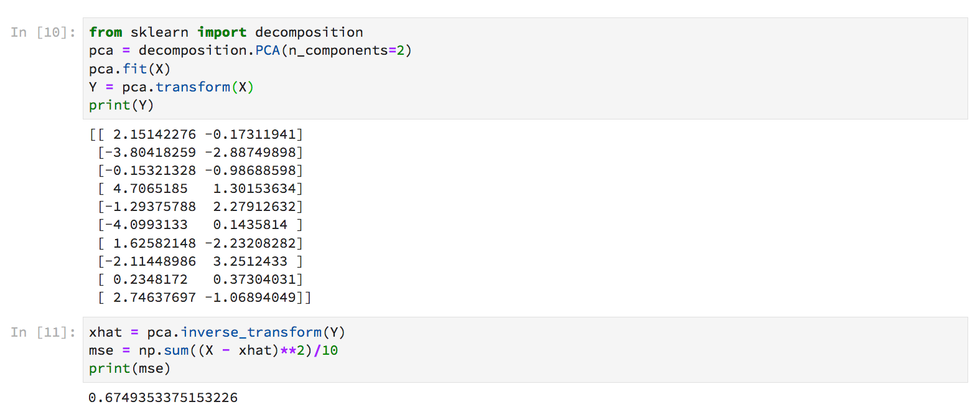Click the print(mse) statement
The height and width of the screenshot is (412, 980).
click(129, 368)
